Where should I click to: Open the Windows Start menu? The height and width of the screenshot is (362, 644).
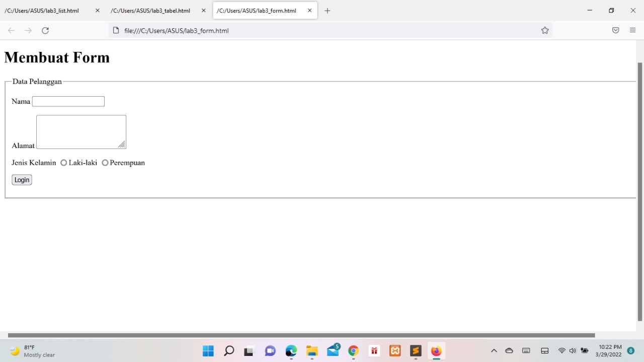click(x=208, y=351)
